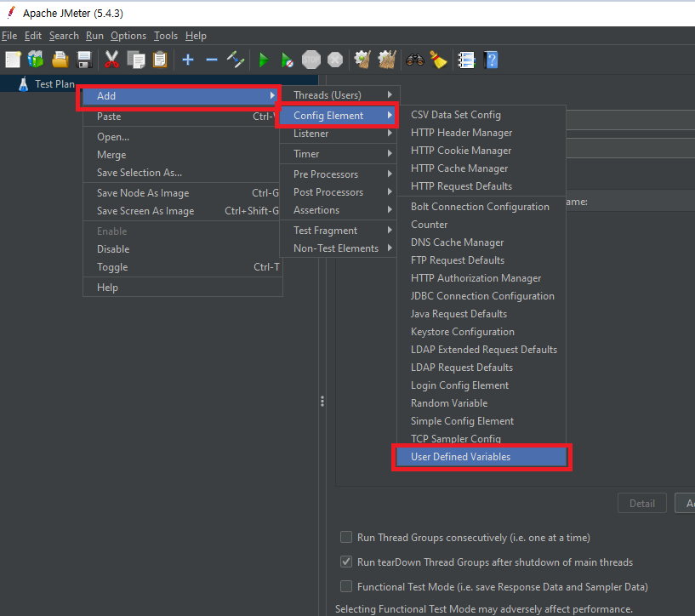Expand Non-Test Elements submenu
The height and width of the screenshot is (616, 695).
(338, 248)
